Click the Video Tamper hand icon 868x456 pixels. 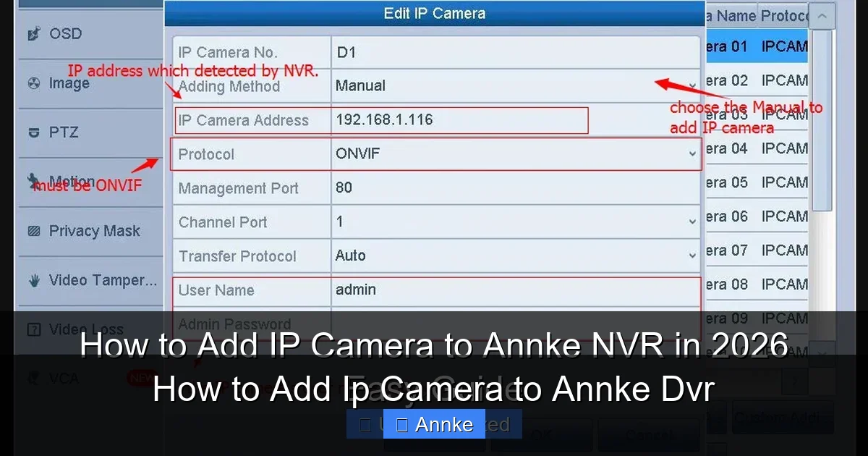click(x=33, y=280)
